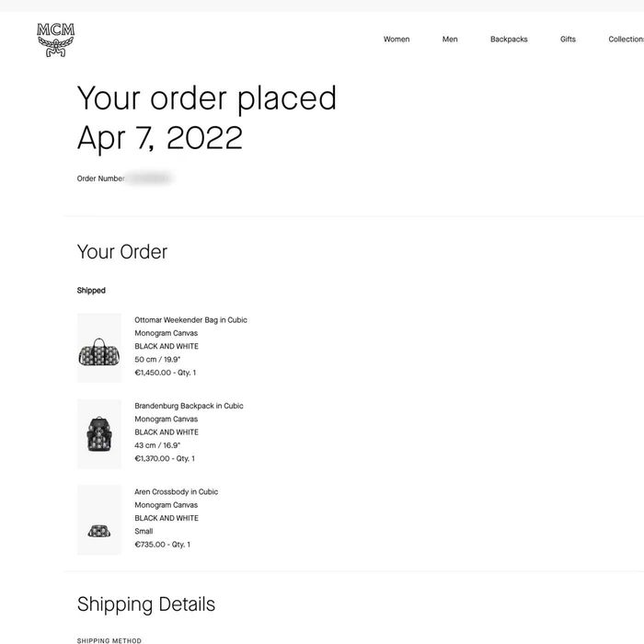The width and height of the screenshot is (644, 644).
Task: Click the 'Your Order' section heading
Action: (122, 252)
